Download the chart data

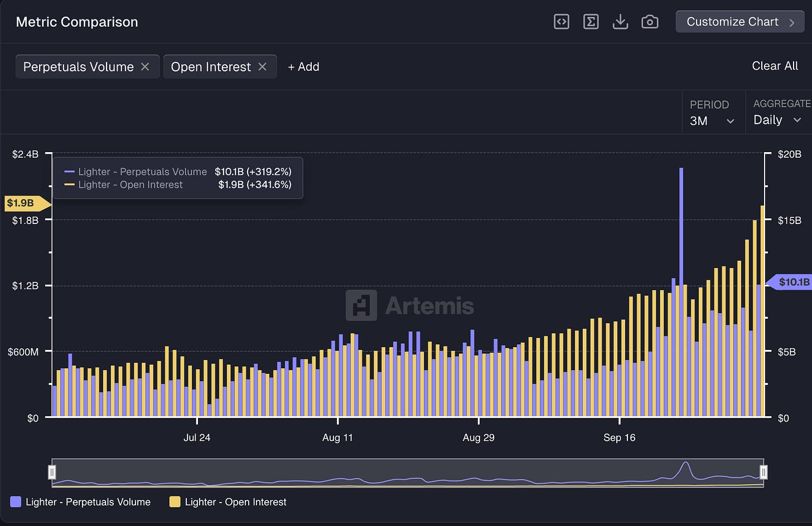(x=620, y=22)
